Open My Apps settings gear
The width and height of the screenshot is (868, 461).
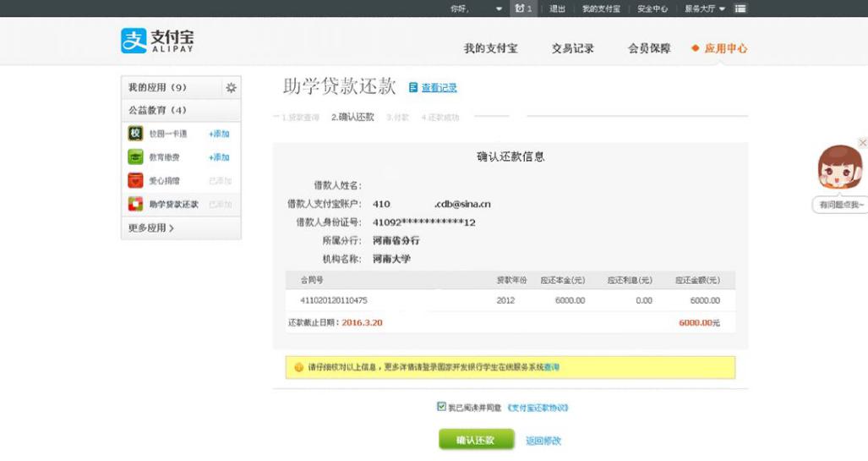pos(231,88)
